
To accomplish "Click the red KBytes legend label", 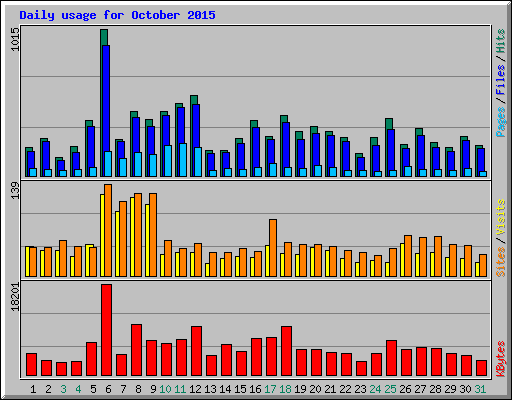I will 501,359.
